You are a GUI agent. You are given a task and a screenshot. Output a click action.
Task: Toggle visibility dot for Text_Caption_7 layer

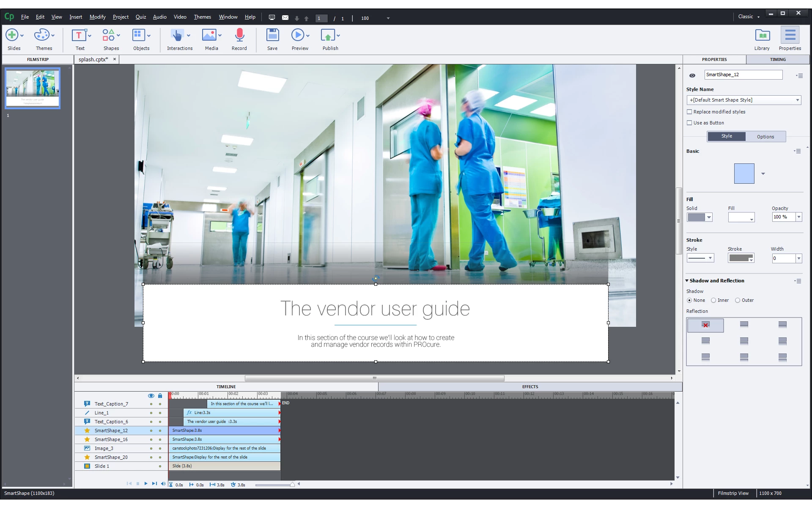(151, 404)
